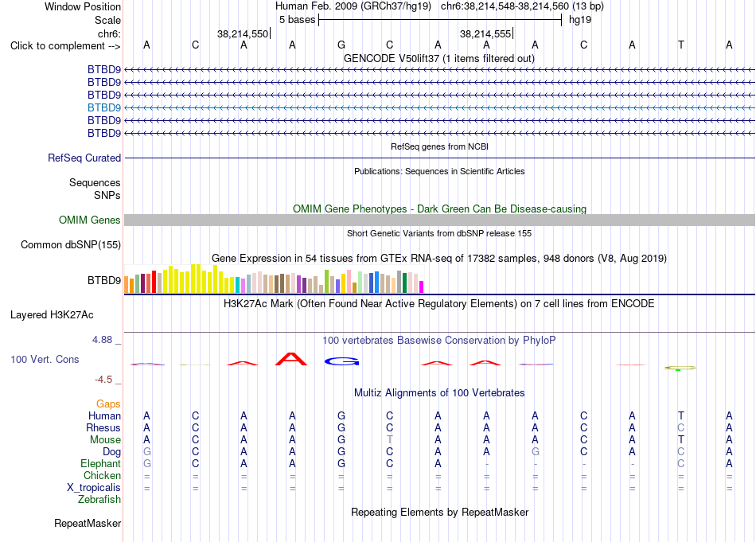
Task: Click the pale C in the Dog row
Action: 680,452
